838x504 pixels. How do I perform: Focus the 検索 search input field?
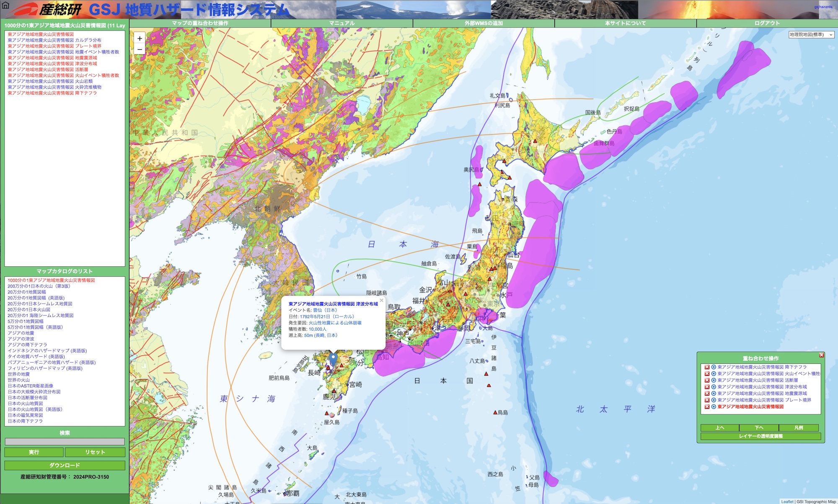pos(65,442)
